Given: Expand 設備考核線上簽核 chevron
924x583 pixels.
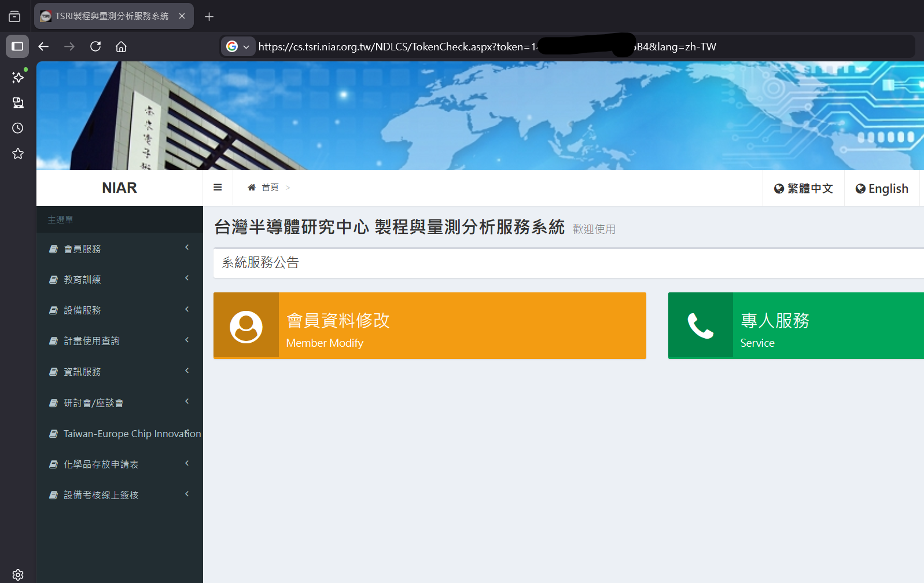Looking at the screenshot, I should click(187, 494).
